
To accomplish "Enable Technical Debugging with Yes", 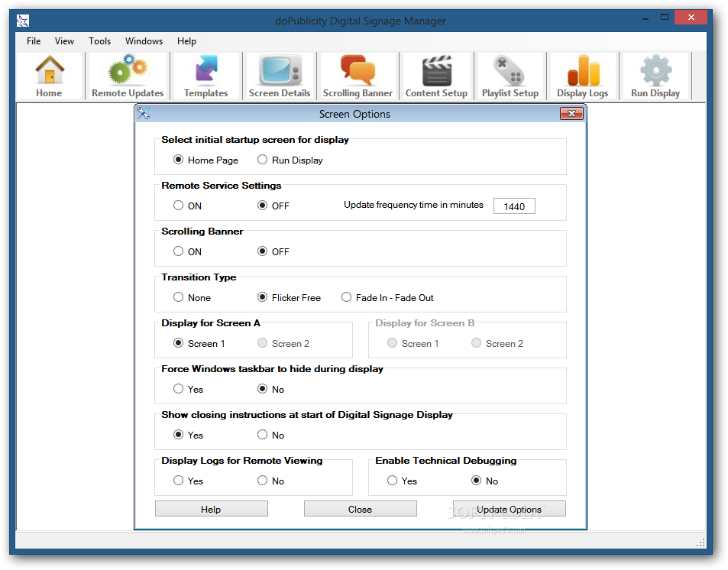I will [402, 481].
